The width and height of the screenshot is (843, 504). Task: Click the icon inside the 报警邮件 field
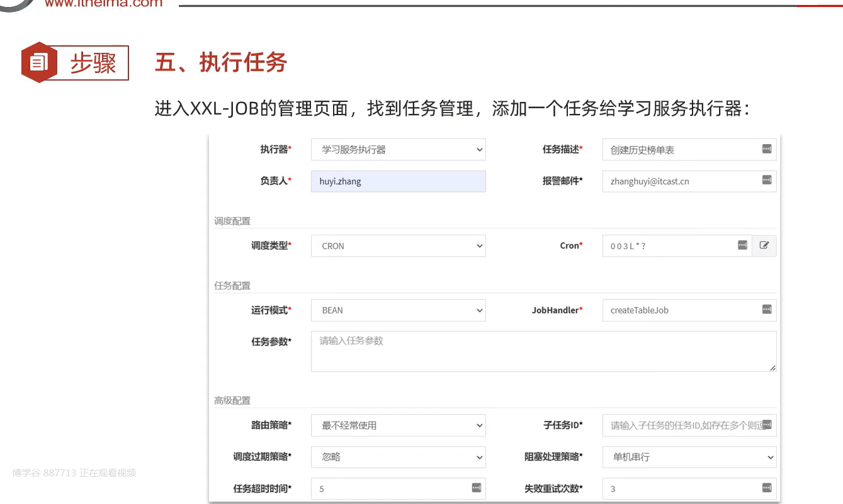click(766, 180)
